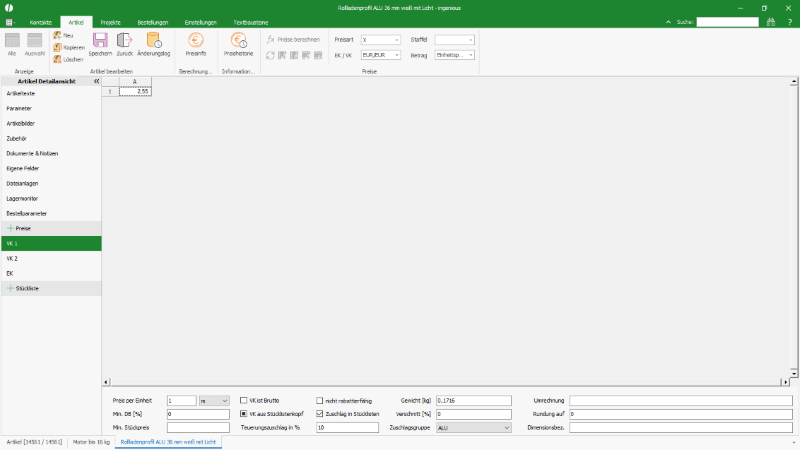Open the application menu icon left of Kontakte

tap(10, 22)
